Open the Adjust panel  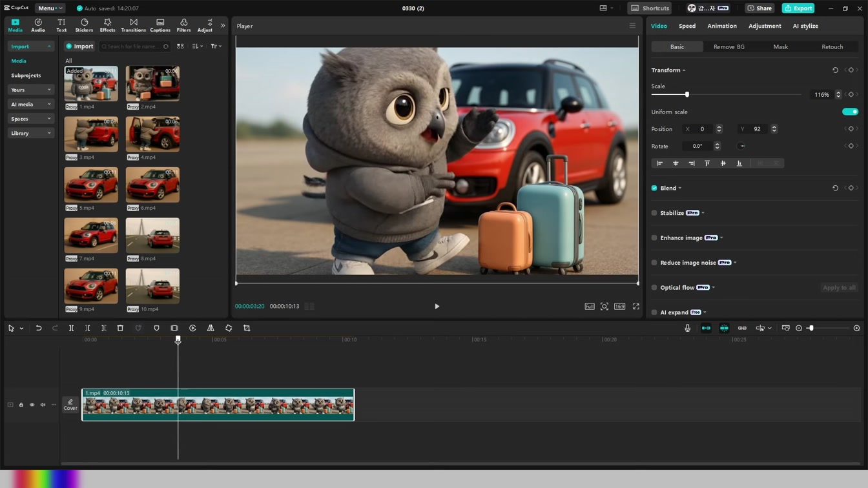coord(205,25)
